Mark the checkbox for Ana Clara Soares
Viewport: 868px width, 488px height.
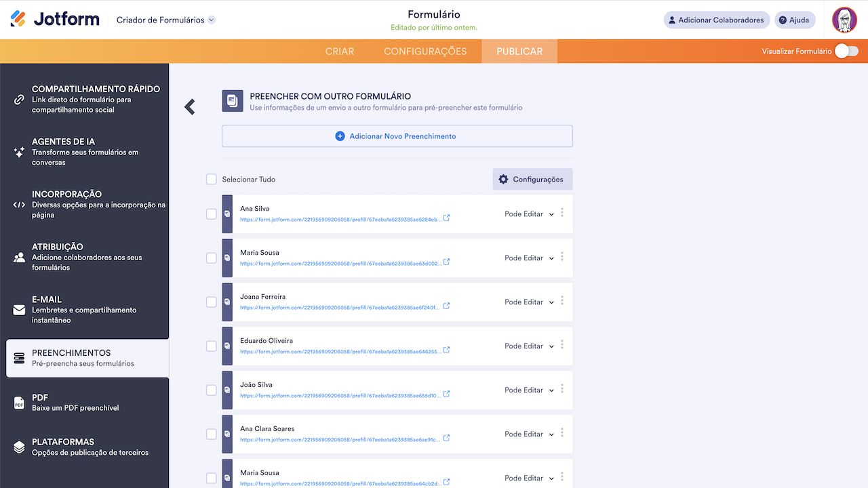212,434
